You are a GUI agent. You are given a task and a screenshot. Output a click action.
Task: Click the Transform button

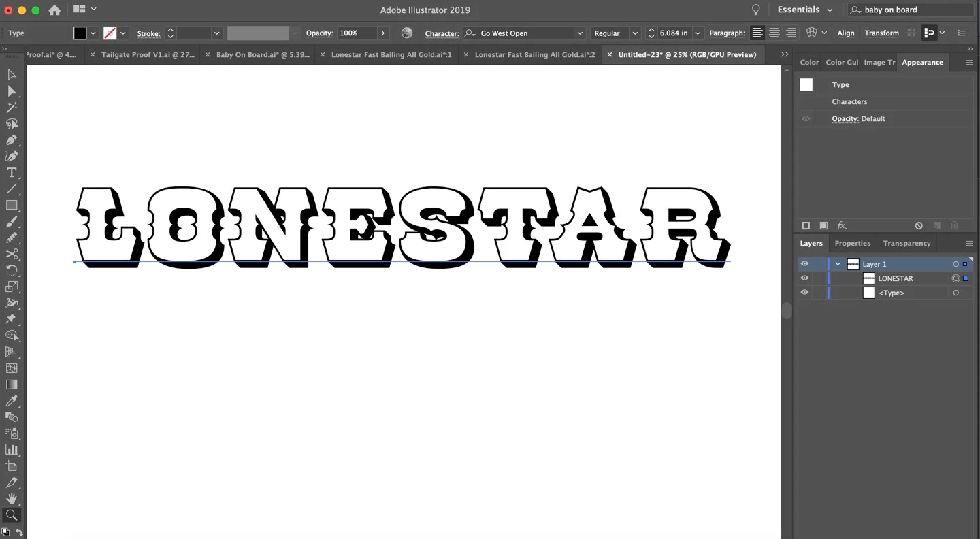click(881, 33)
